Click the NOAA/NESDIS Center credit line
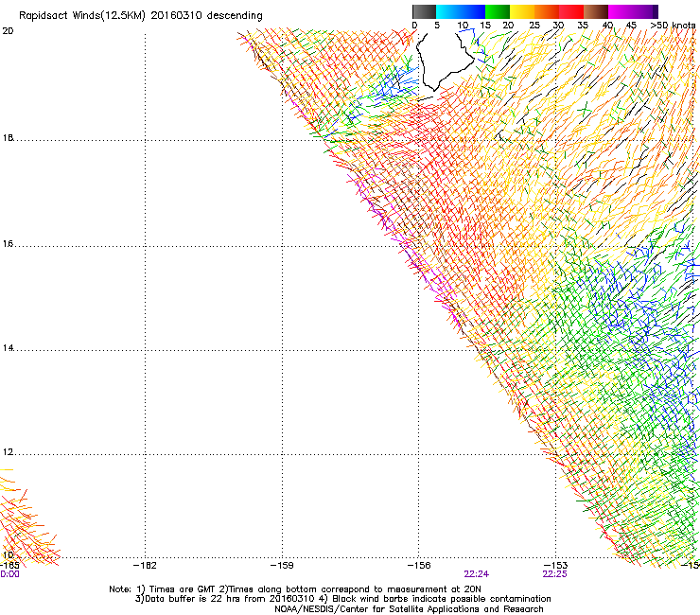 (x=409, y=609)
